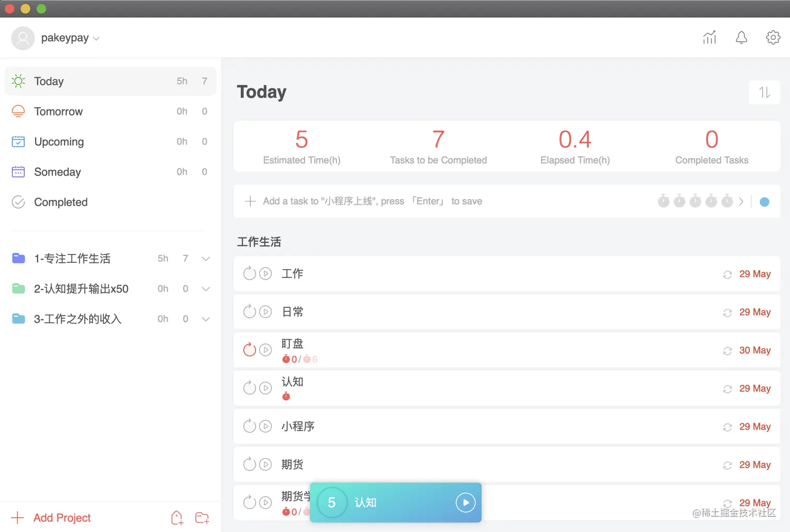Click Add Project
Screen dimensions: 790x532
(x=62, y=518)
